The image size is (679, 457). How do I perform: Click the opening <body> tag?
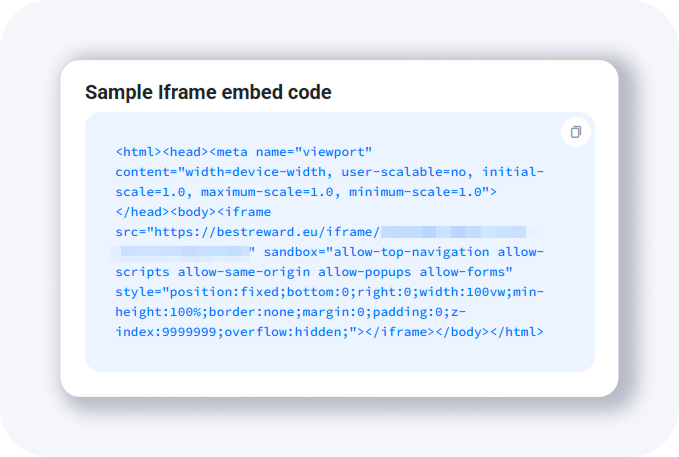[x=193, y=211]
